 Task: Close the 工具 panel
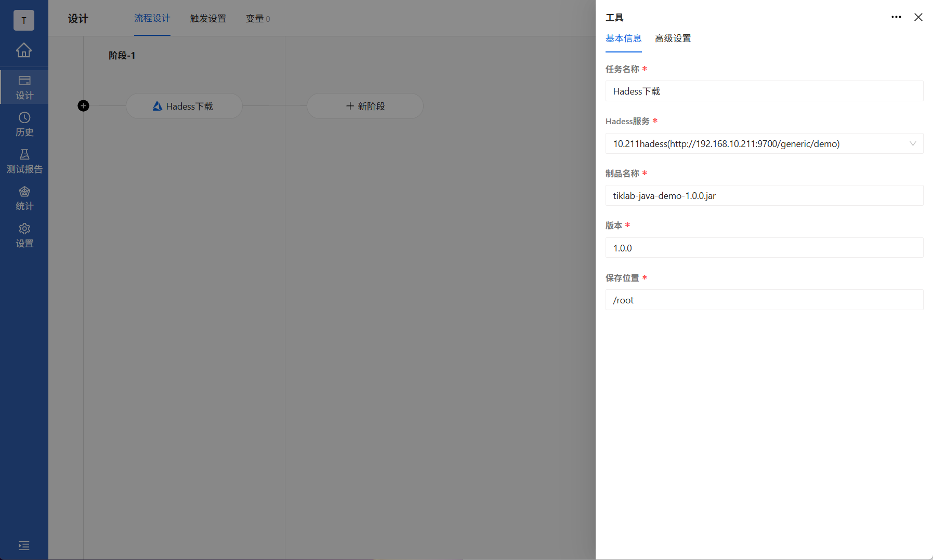coord(918,17)
